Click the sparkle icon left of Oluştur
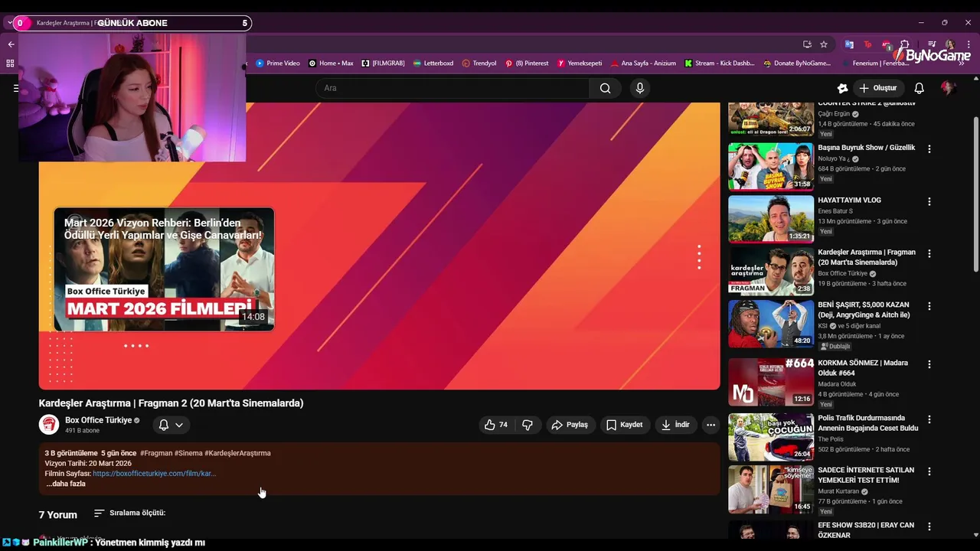 click(x=842, y=88)
